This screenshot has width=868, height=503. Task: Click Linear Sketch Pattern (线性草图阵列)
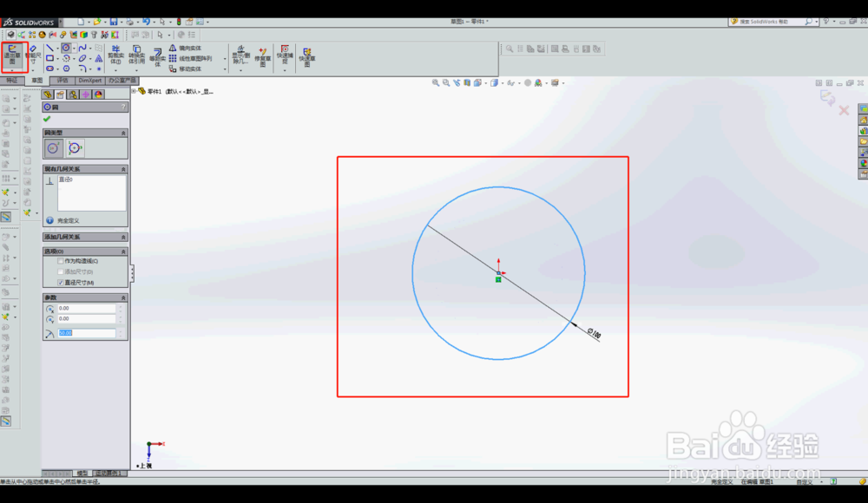click(x=190, y=59)
